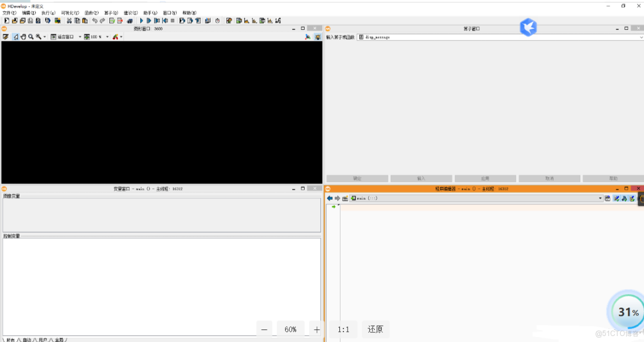Click the stopwatch timer icon
This screenshot has height=342, width=644.
(x=217, y=21)
